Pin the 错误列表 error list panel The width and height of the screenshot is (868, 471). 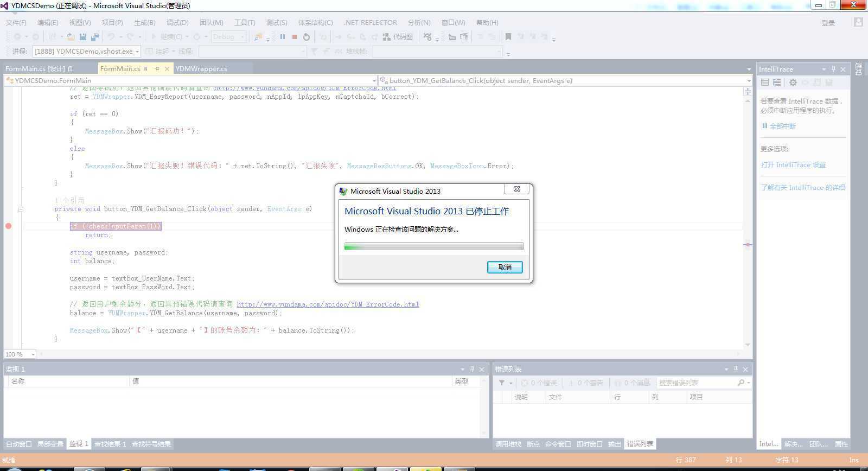tap(736, 370)
